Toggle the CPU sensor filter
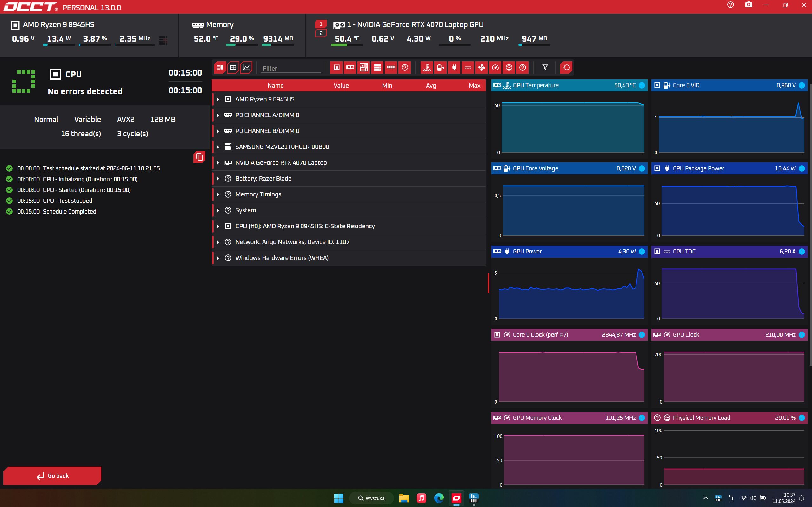The height and width of the screenshot is (507, 812). pos(336,67)
